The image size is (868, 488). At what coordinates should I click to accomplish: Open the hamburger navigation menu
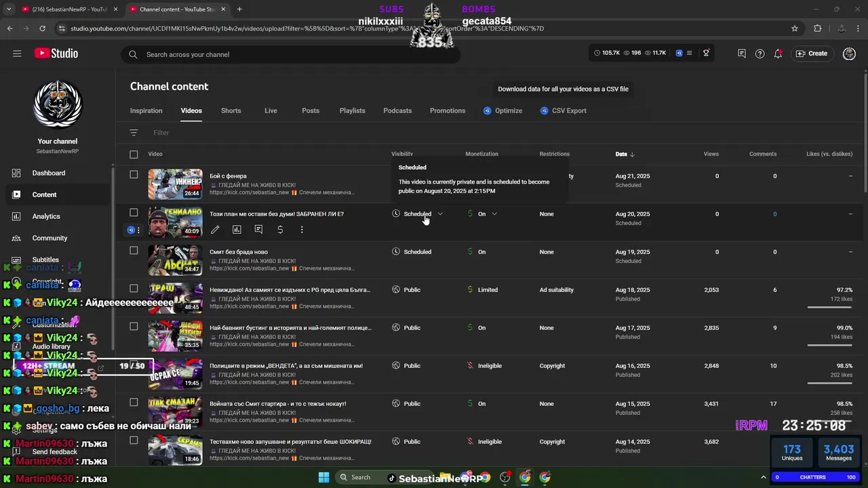[17, 54]
